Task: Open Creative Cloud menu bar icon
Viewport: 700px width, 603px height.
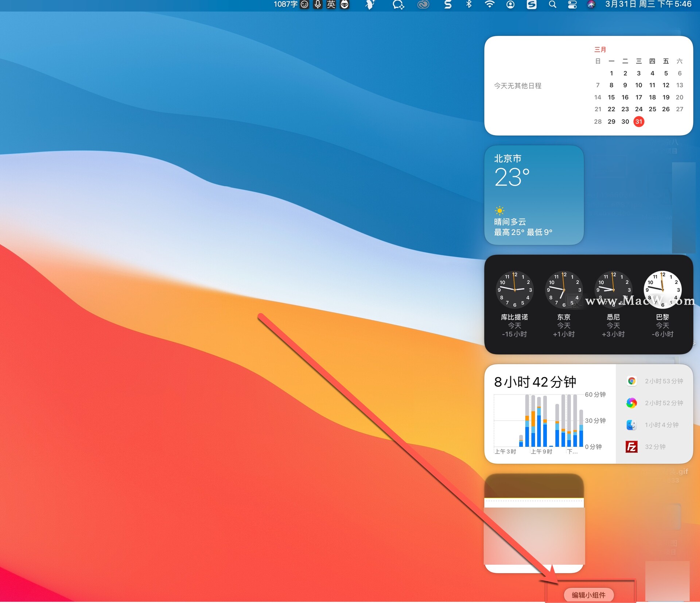Action: pos(423,4)
